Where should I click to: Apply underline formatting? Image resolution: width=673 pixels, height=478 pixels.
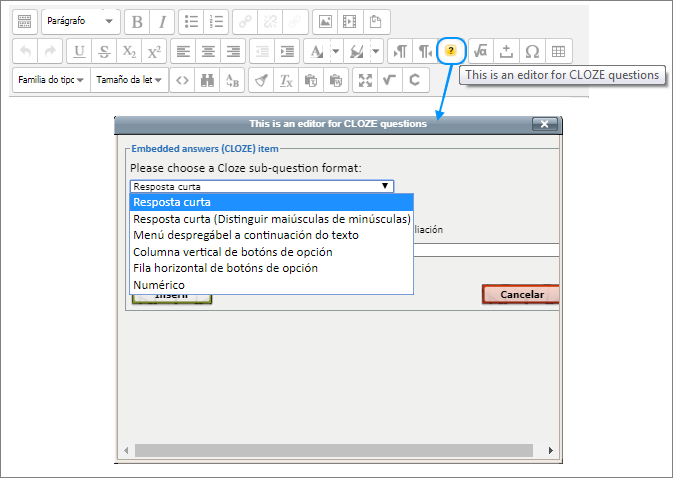[x=79, y=51]
